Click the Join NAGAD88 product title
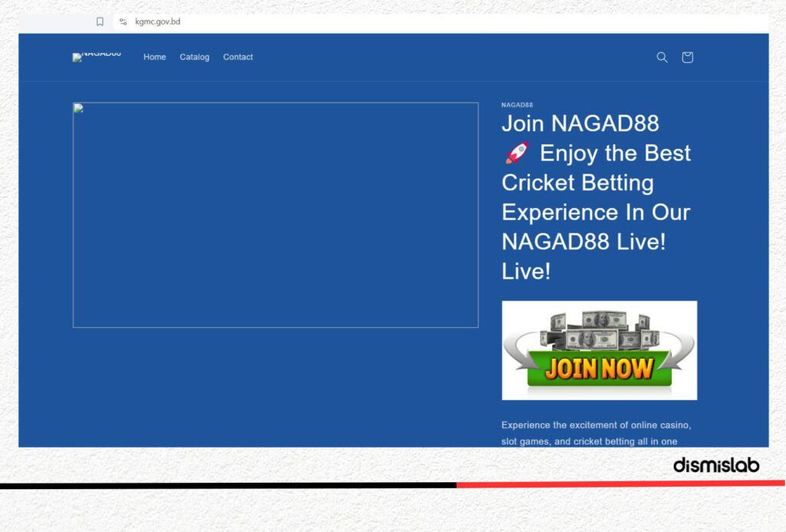Screen dimensions: 786x532 [596, 197]
